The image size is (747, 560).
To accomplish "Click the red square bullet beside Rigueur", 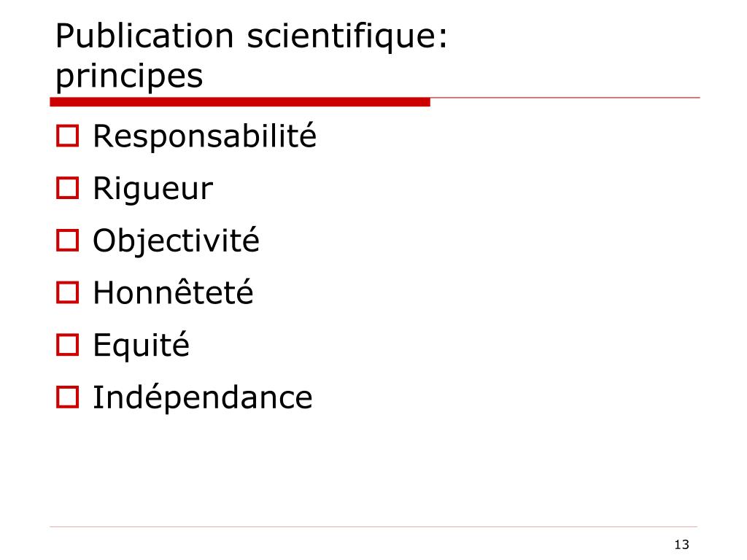I will pyautogui.click(x=67, y=188).
